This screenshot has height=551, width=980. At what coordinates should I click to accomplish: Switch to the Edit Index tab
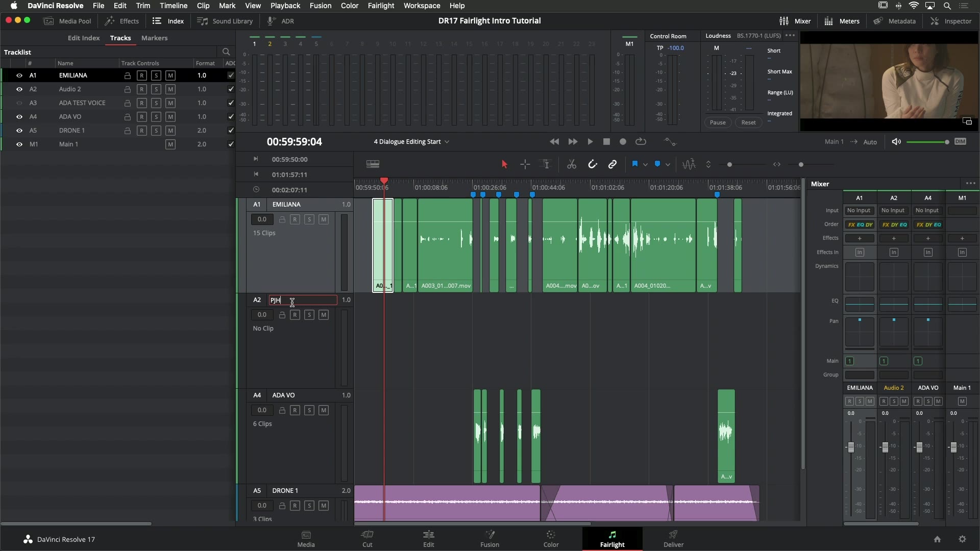[x=84, y=38]
